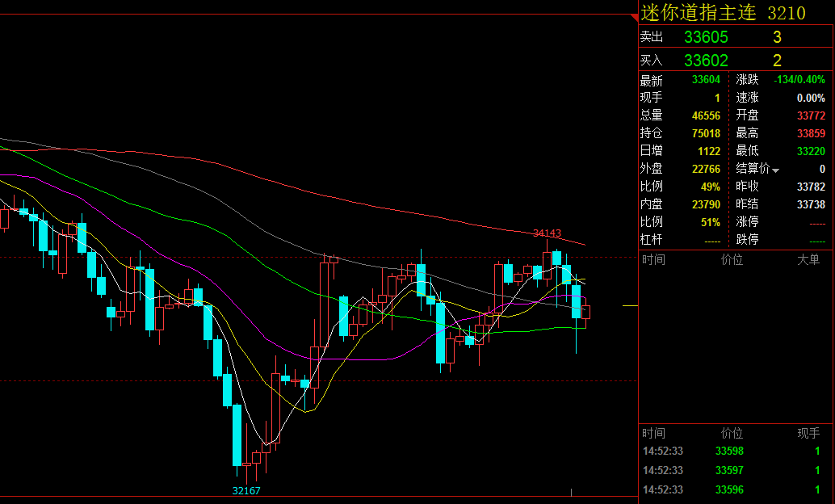
Task: Click the buy quantity 2
Action: coord(777,61)
